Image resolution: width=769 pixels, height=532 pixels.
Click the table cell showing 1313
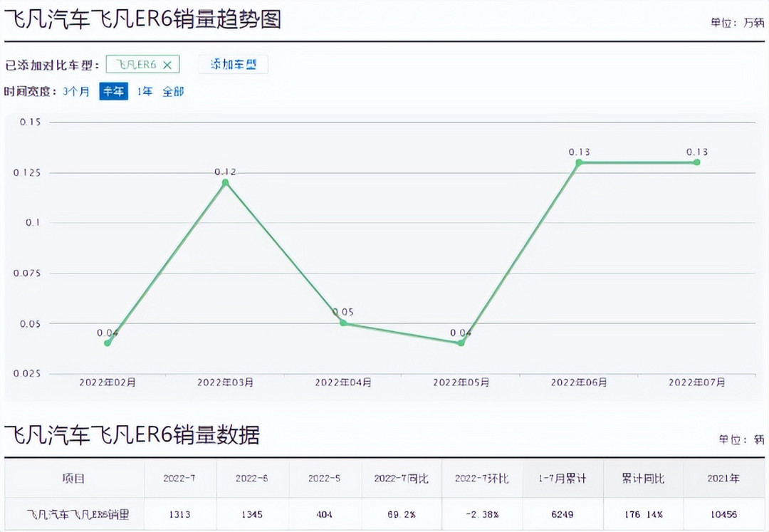click(x=179, y=514)
